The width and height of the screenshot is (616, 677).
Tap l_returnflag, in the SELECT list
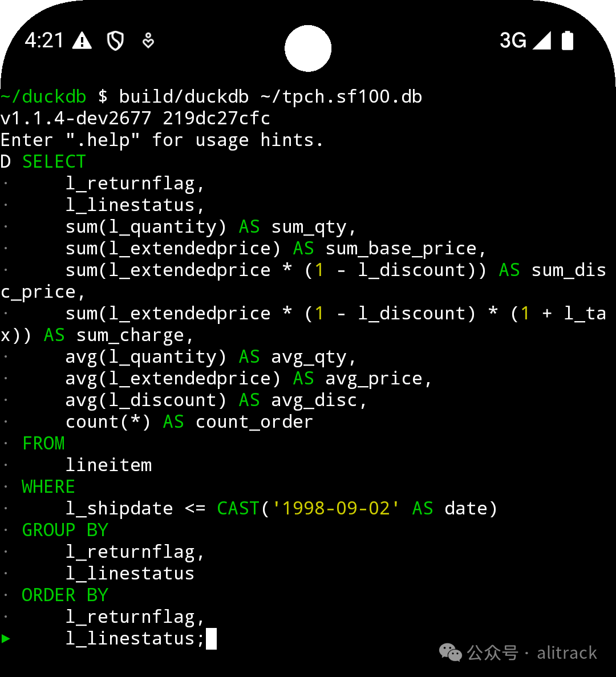click(x=135, y=184)
